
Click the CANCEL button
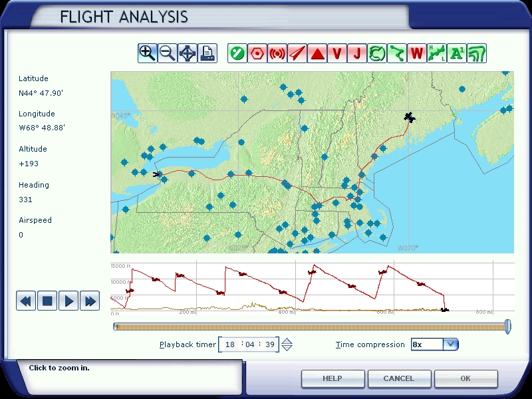[x=399, y=378]
